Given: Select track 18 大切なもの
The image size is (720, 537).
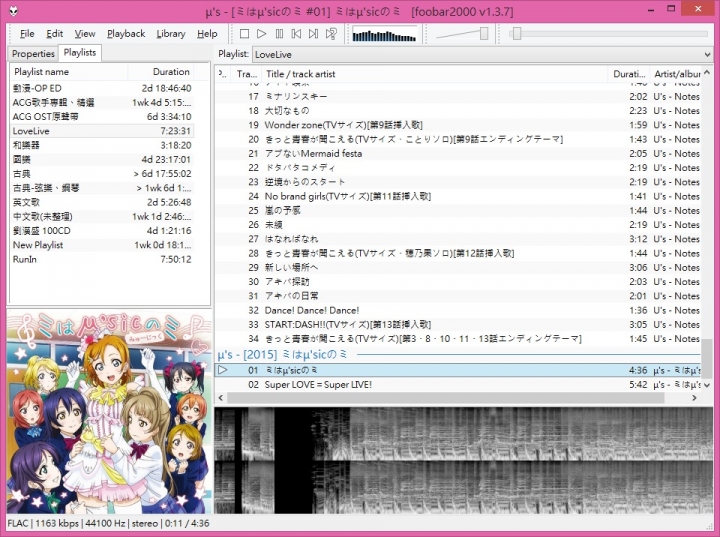Looking at the screenshot, I should pyautogui.click(x=458, y=111).
